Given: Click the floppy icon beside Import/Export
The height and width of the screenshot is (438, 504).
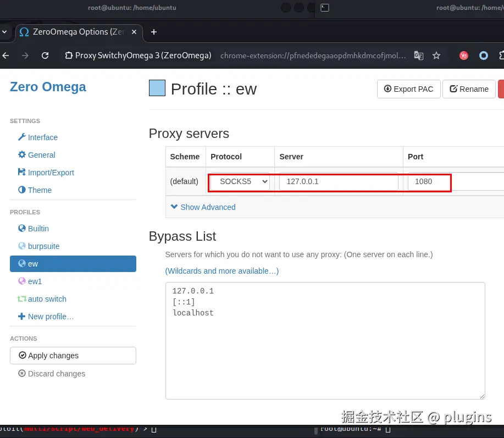Looking at the screenshot, I should [x=21, y=172].
